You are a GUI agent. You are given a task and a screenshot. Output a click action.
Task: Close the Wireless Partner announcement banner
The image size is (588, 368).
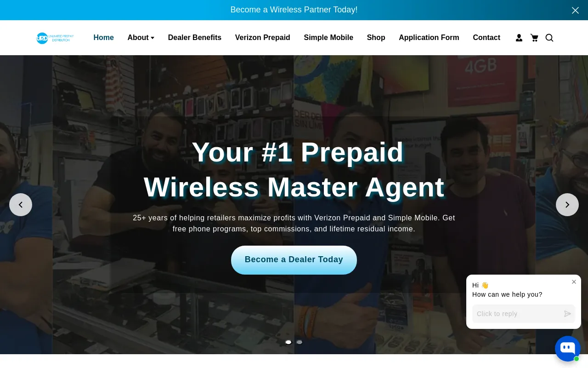tap(575, 10)
